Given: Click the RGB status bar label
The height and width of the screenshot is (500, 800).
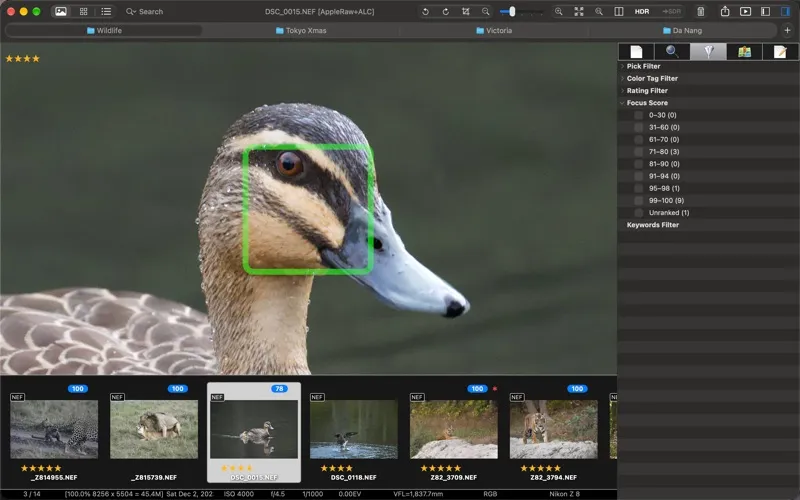Looking at the screenshot, I should tap(490, 494).
